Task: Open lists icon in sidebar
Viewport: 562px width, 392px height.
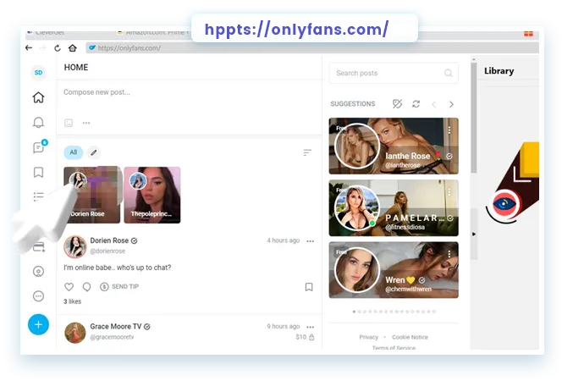Action: pos(38,196)
